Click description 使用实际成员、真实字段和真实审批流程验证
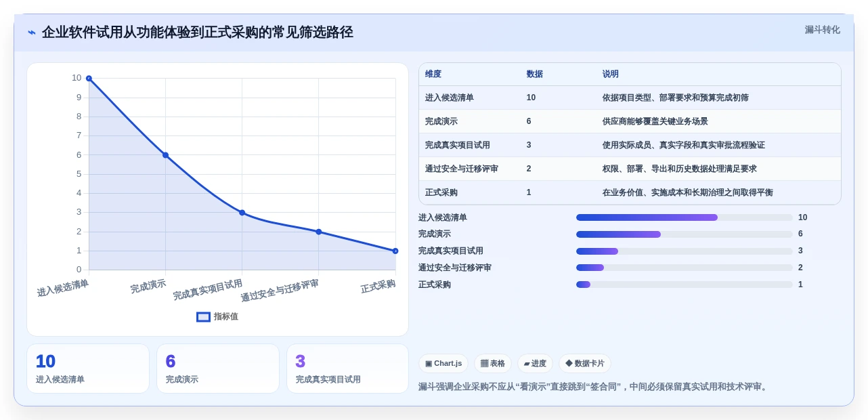This screenshot has height=420, width=868. click(x=684, y=145)
